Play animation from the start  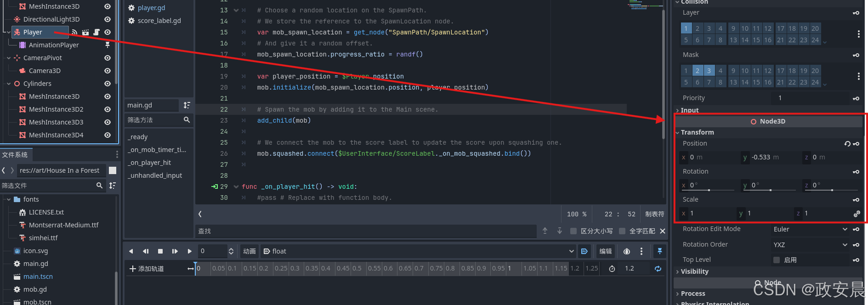(175, 251)
